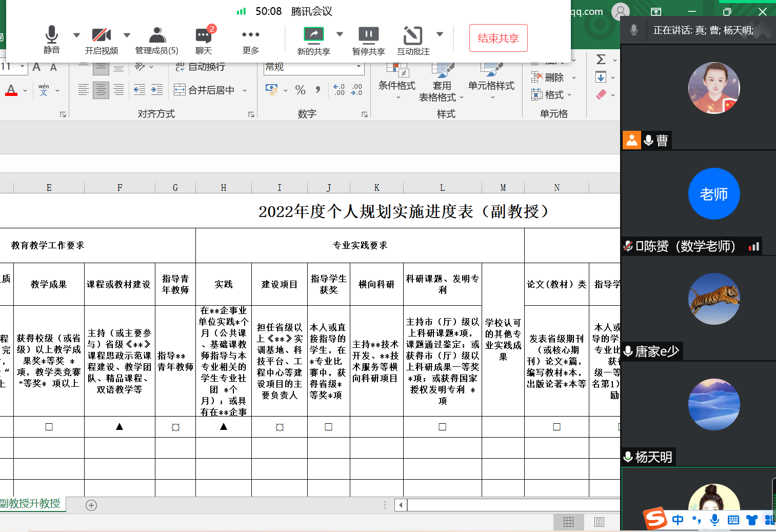
Task: Open Interactive Annotation (互动批注) tool
Action: click(x=412, y=36)
